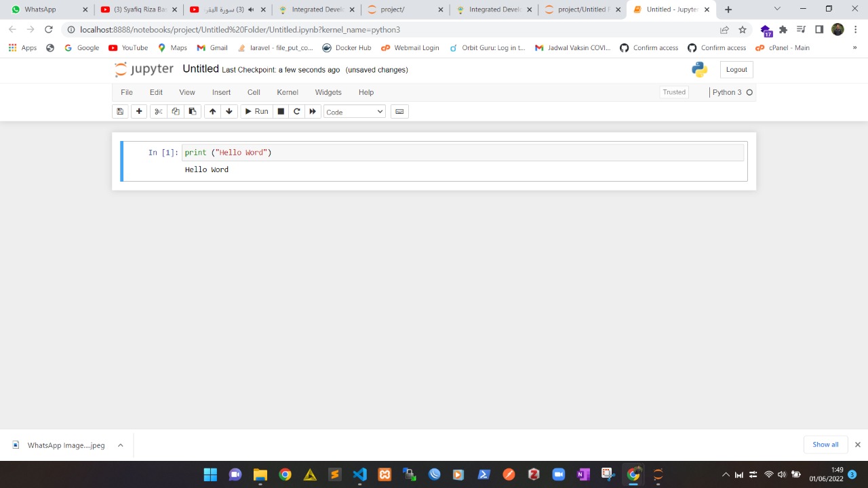The width and height of the screenshot is (868, 488).
Task: Open Chrome three-dot menu
Action: 856,30
